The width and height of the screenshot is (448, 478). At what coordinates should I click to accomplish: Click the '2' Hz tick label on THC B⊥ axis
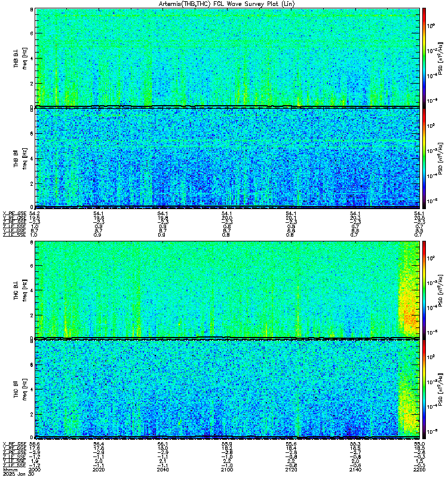click(x=32, y=315)
